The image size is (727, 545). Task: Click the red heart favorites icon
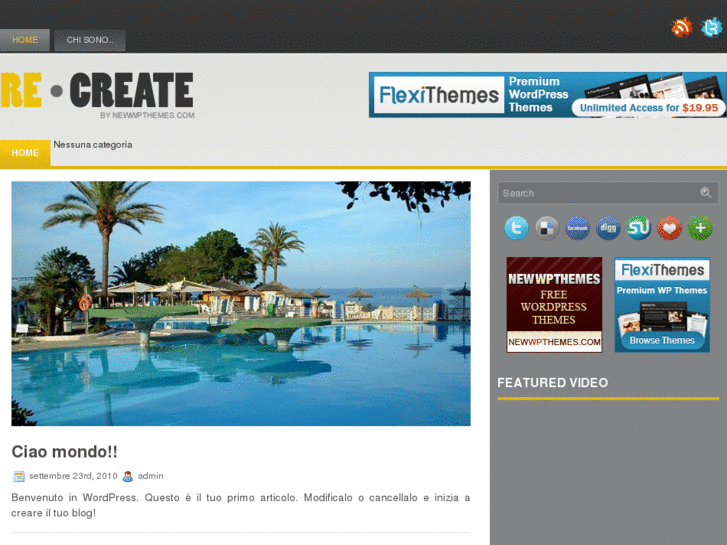coord(669,228)
